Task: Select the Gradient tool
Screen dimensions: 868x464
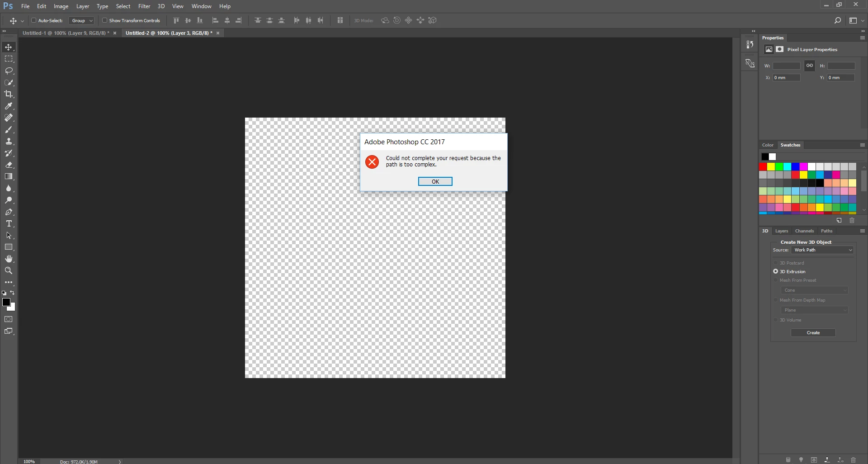Action: [x=9, y=176]
